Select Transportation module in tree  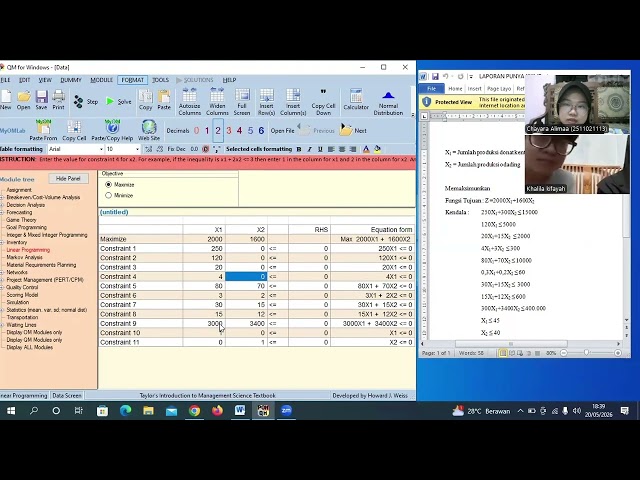pyautogui.click(x=22, y=317)
